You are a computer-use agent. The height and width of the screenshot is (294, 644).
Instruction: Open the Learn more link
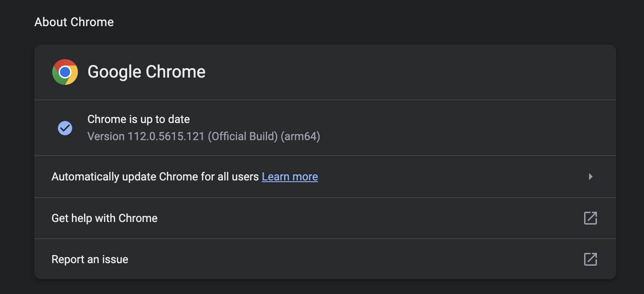point(290,177)
